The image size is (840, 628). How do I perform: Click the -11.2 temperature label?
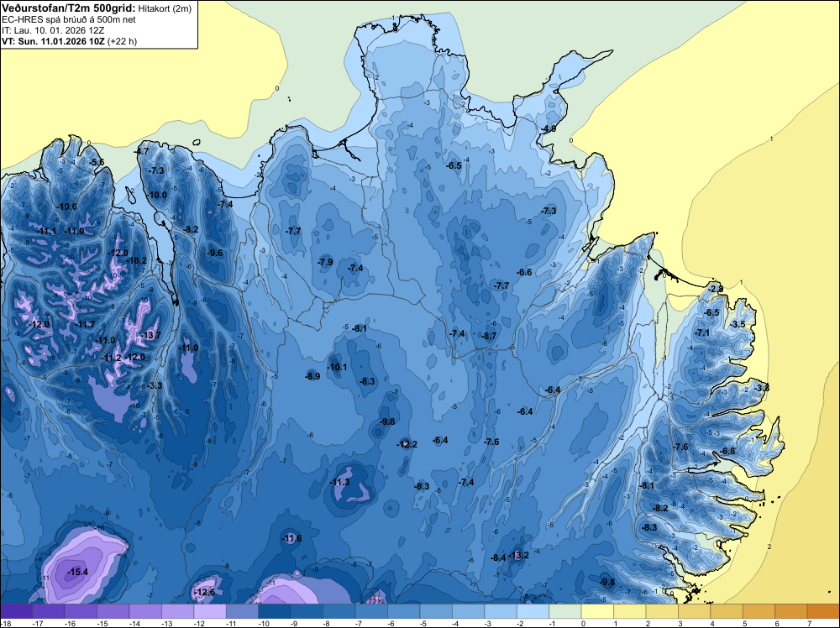pyautogui.click(x=112, y=358)
